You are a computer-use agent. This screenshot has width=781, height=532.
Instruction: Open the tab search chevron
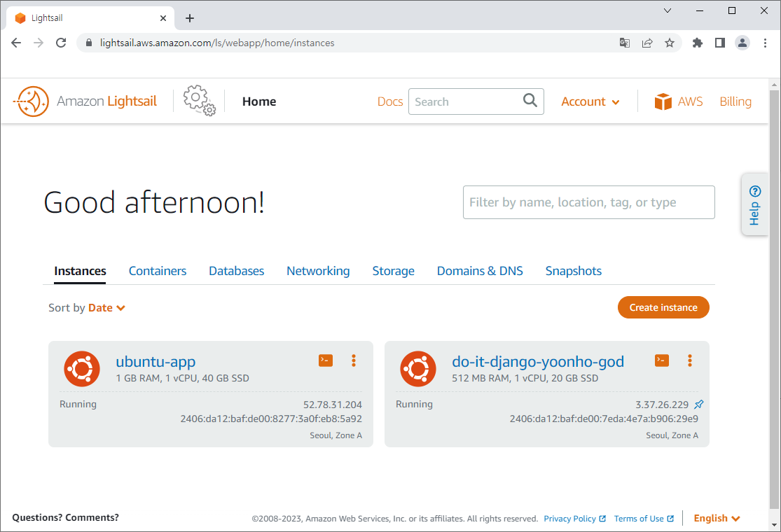pos(668,10)
